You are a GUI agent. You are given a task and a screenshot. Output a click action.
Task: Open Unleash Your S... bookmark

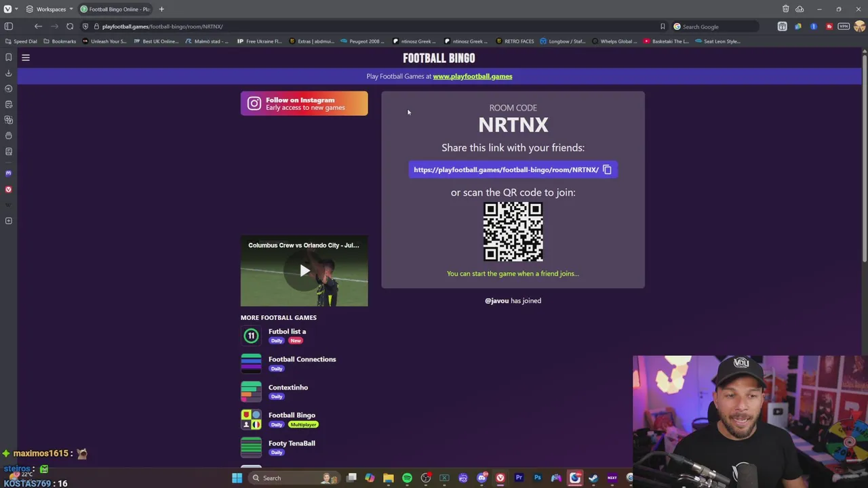104,41
